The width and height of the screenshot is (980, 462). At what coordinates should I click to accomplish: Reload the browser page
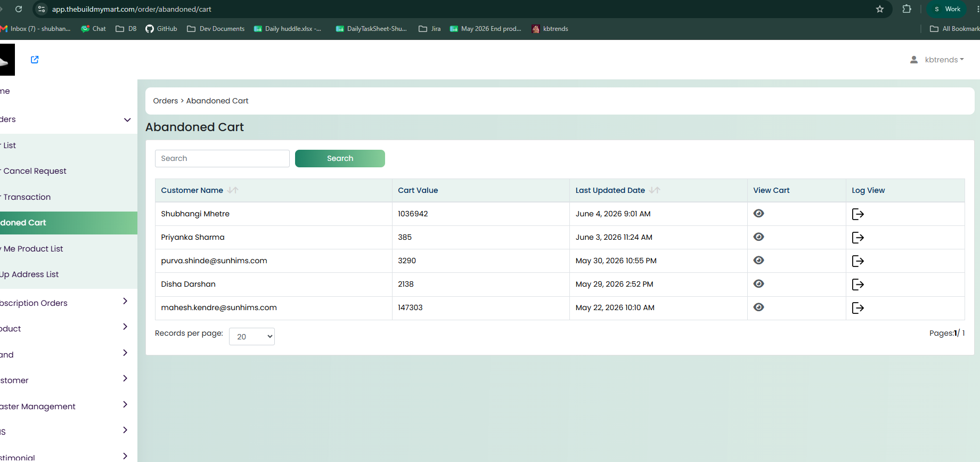19,9
